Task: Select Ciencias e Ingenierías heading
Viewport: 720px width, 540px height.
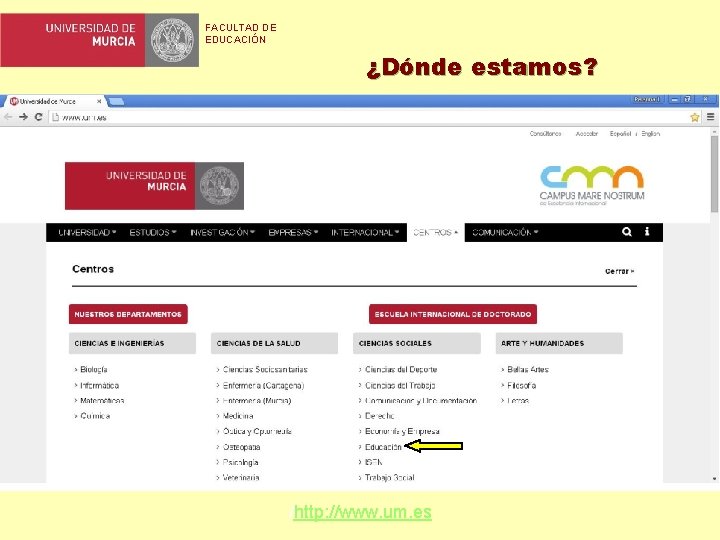Action: tap(132, 343)
